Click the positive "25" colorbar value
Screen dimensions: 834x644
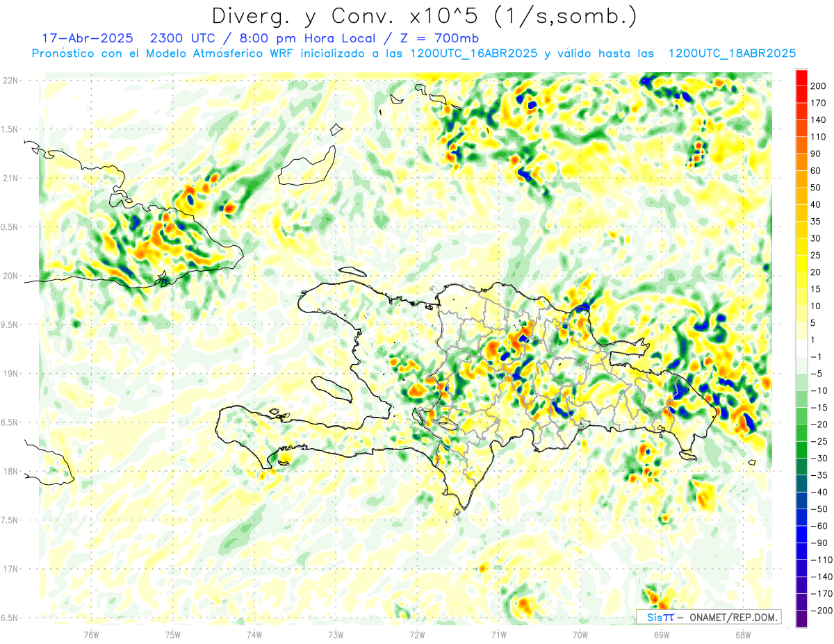pyautogui.click(x=817, y=256)
